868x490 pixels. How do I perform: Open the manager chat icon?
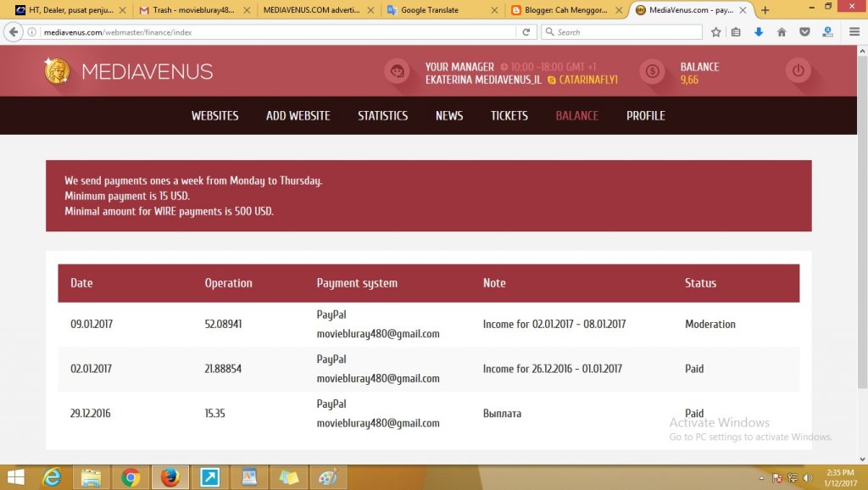click(x=397, y=71)
